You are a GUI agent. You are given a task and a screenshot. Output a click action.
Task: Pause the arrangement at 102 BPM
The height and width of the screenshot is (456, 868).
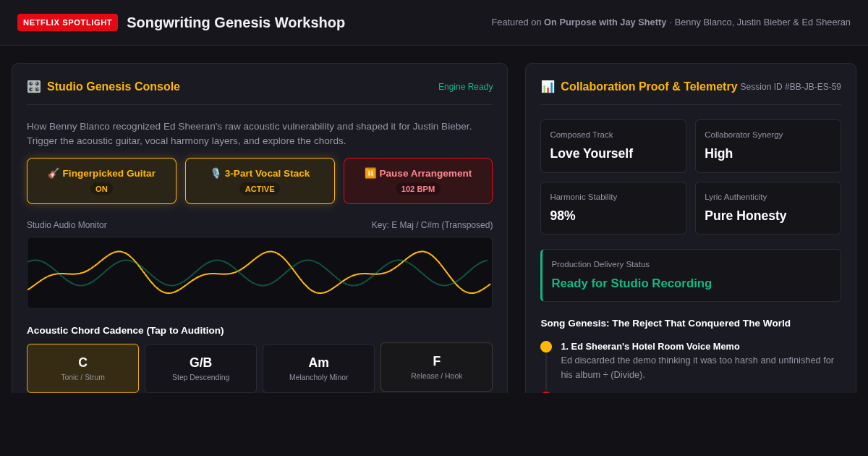pos(418,181)
